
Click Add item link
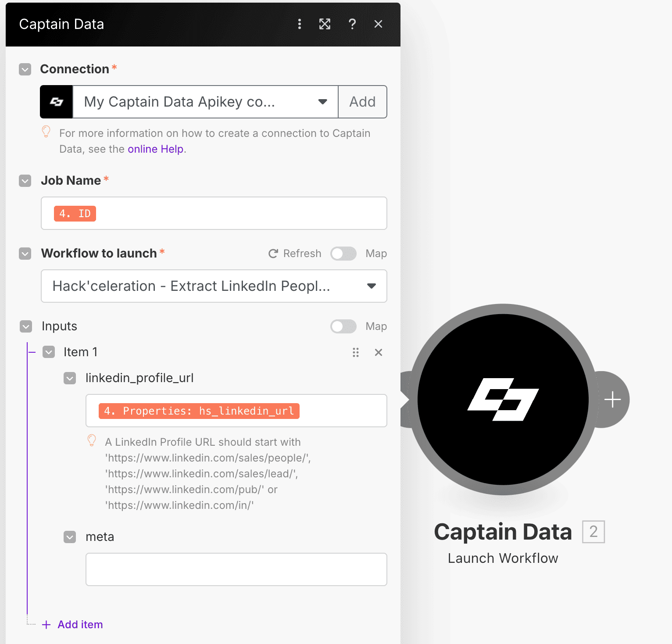click(72, 625)
